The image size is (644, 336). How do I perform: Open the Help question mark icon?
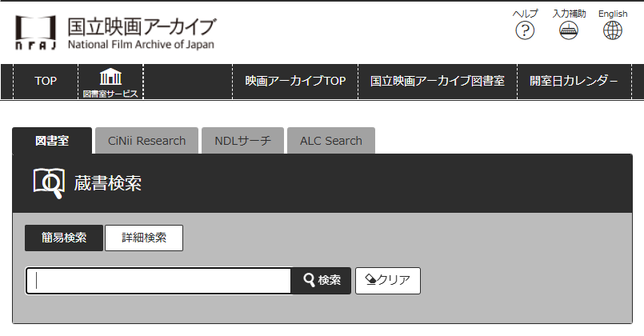coord(525,30)
